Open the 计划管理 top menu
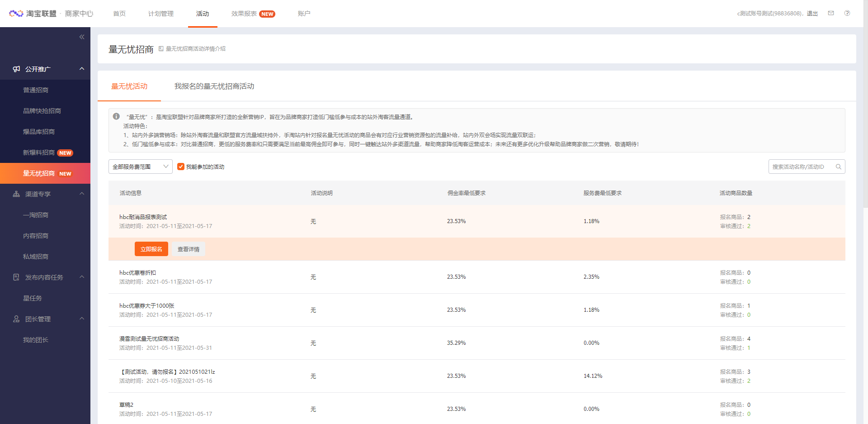This screenshot has width=868, height=424. click(161, 14)
